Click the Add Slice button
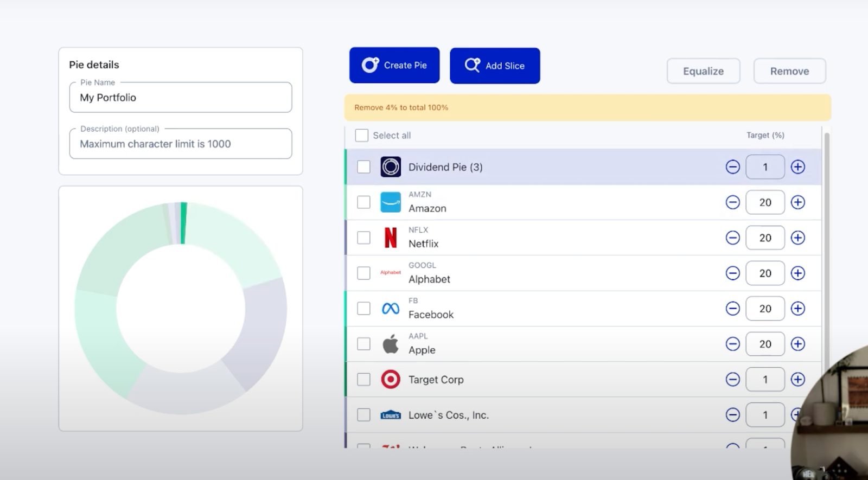 pos(495,66)
